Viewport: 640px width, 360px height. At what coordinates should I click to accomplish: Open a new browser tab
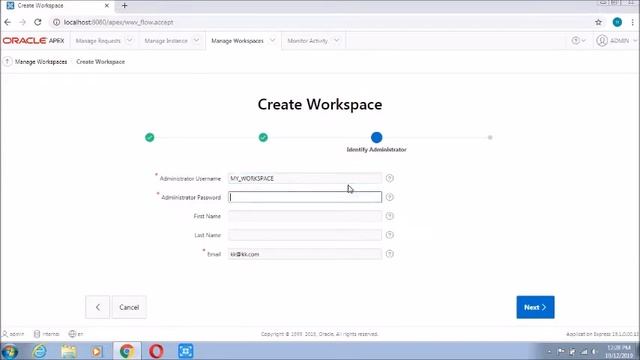124,6
